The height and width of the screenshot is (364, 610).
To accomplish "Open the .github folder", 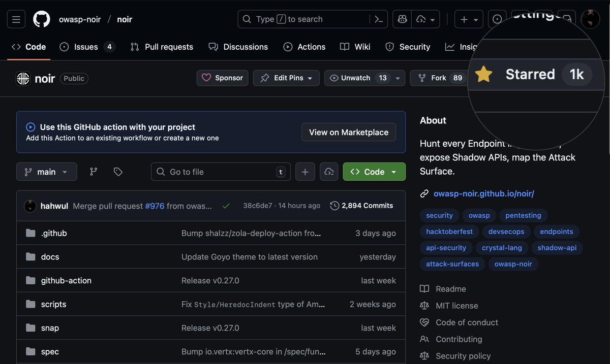I will click(54, 233).
